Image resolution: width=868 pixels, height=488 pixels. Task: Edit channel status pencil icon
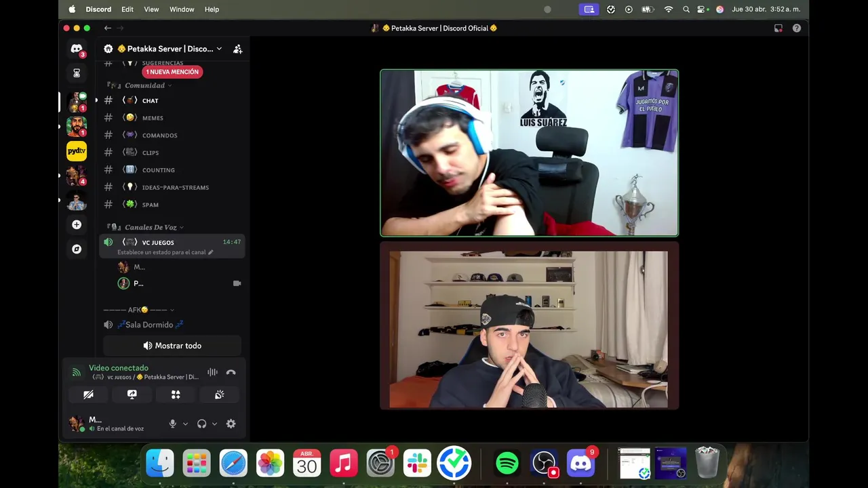pyautogui.click(x=210, y=252)
